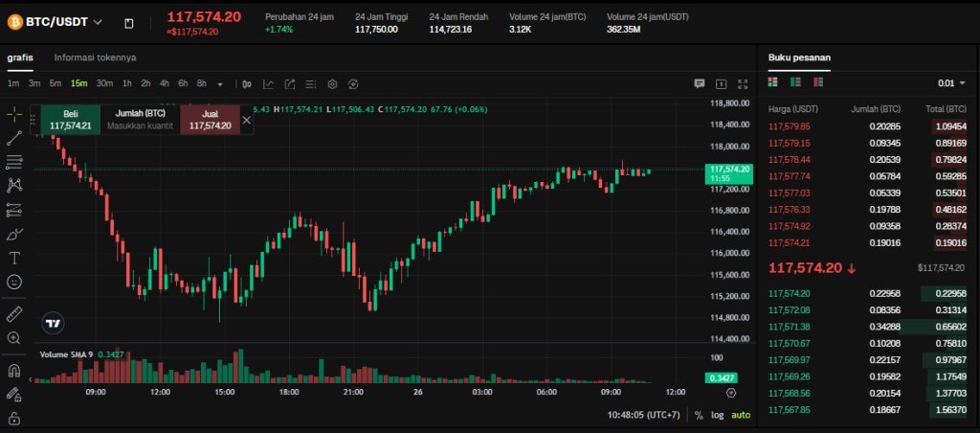Open the indicators line-chart icon
980x433 pixels.
tap(268, 83)
